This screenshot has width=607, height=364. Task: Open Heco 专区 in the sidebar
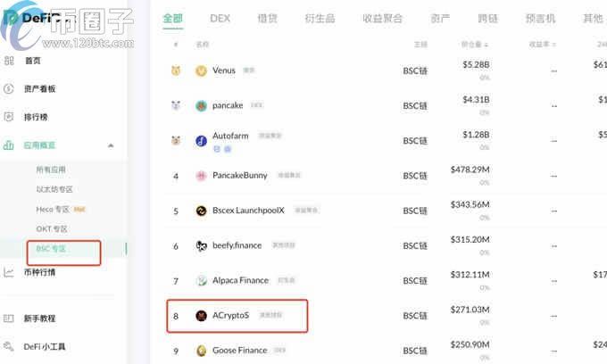(53, 210)
